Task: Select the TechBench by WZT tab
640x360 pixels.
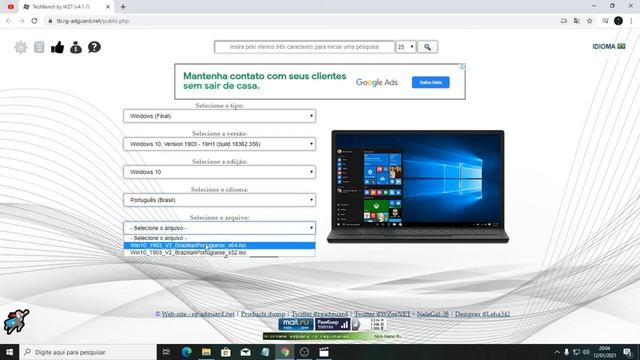Action: point(61,7)
